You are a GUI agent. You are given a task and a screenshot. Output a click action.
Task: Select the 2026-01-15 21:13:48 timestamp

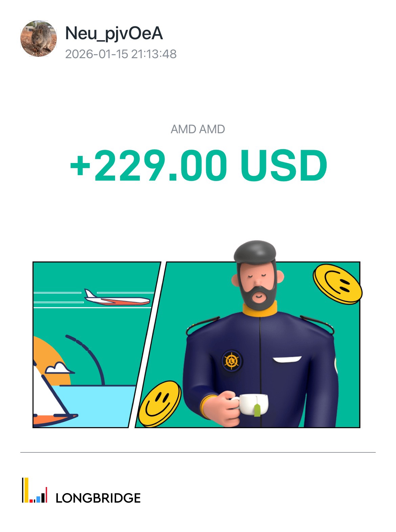coord(121,54)
